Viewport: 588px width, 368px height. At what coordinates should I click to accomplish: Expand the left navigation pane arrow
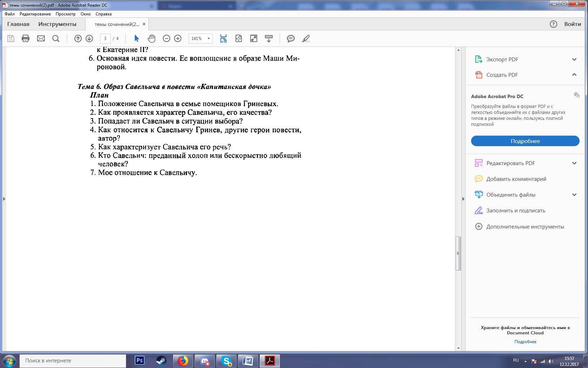(4, 199)
